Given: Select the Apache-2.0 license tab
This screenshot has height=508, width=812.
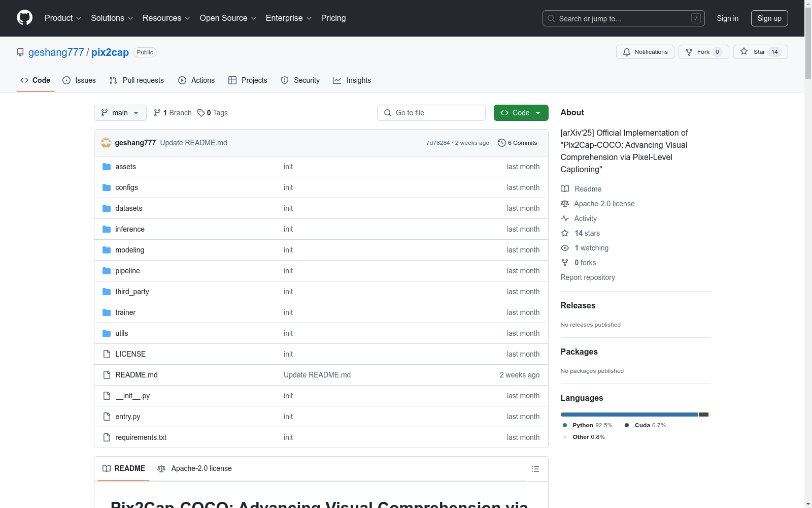Looking at the screenshot, I should pyautogui.click(x=194, y=468).
